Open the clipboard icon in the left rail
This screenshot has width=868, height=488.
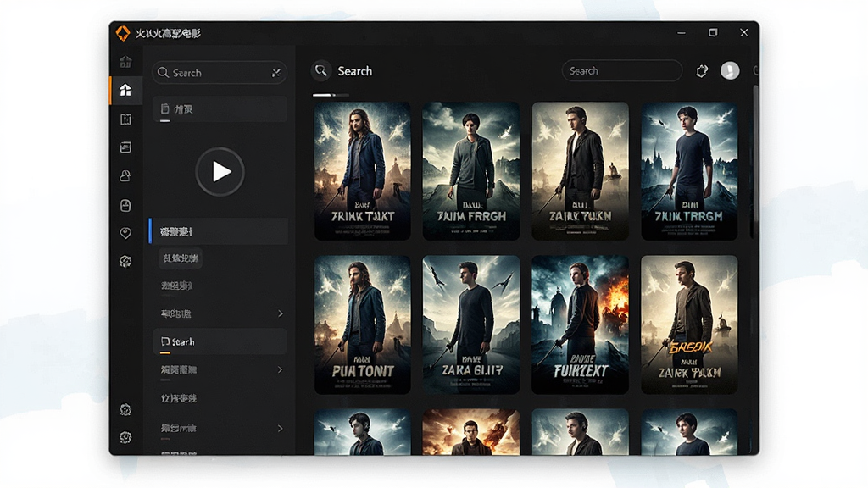pos(125,205)
